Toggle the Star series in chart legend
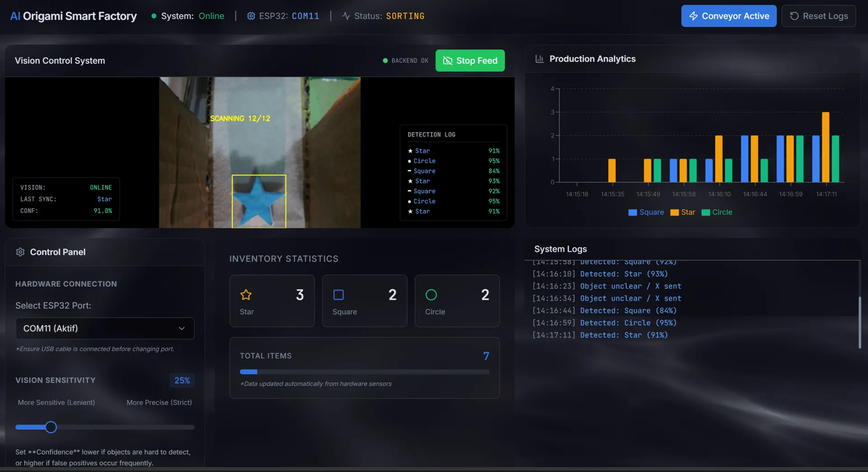868x472 pixels. [683, 212]
